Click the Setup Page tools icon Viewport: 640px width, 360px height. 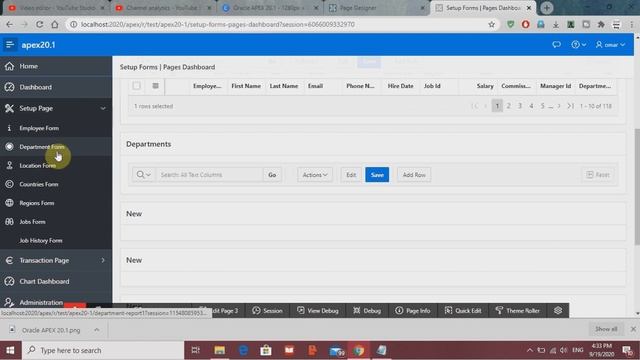pos(9,108)
